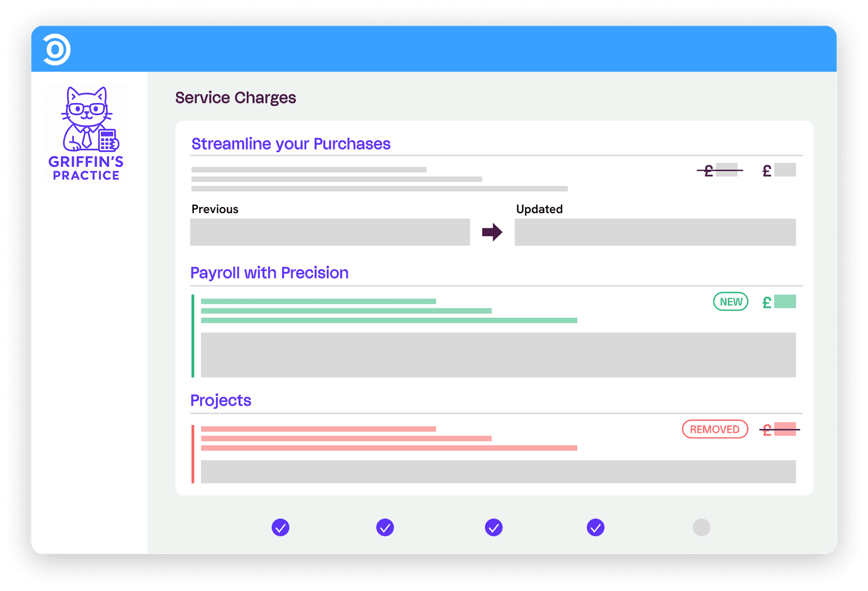Open the Griffin's Practice cat logo

click(86, 133)
